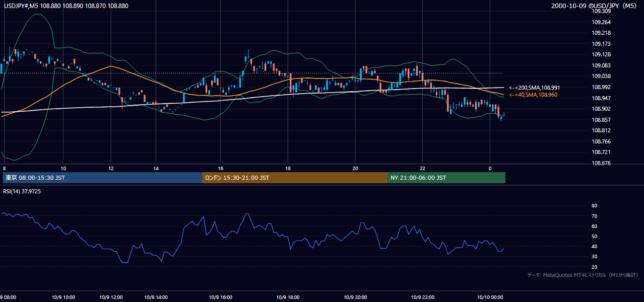Click the '<-<40,SMA,108.960' label
Screen dimensions: 644x302
(533, 95)
